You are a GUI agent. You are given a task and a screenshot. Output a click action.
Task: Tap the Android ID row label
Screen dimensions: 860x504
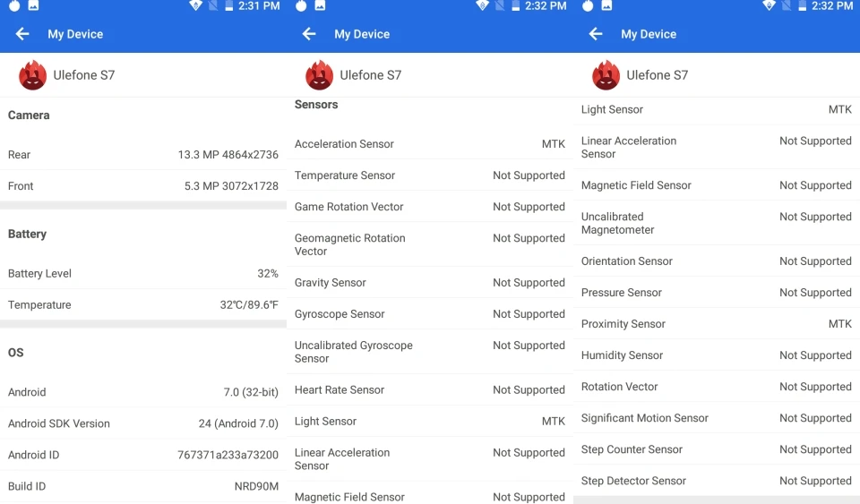pos(33,455)
